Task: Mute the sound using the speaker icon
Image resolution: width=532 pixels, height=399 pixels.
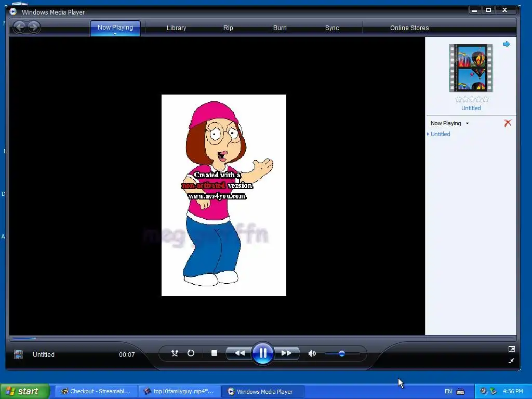Action: point(312,353)
